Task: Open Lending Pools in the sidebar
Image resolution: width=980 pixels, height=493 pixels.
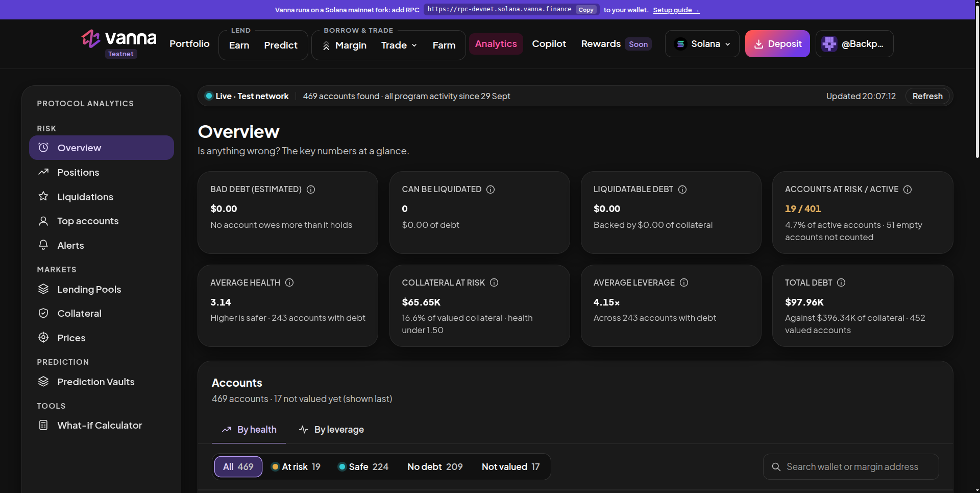Action: point(102,289)
